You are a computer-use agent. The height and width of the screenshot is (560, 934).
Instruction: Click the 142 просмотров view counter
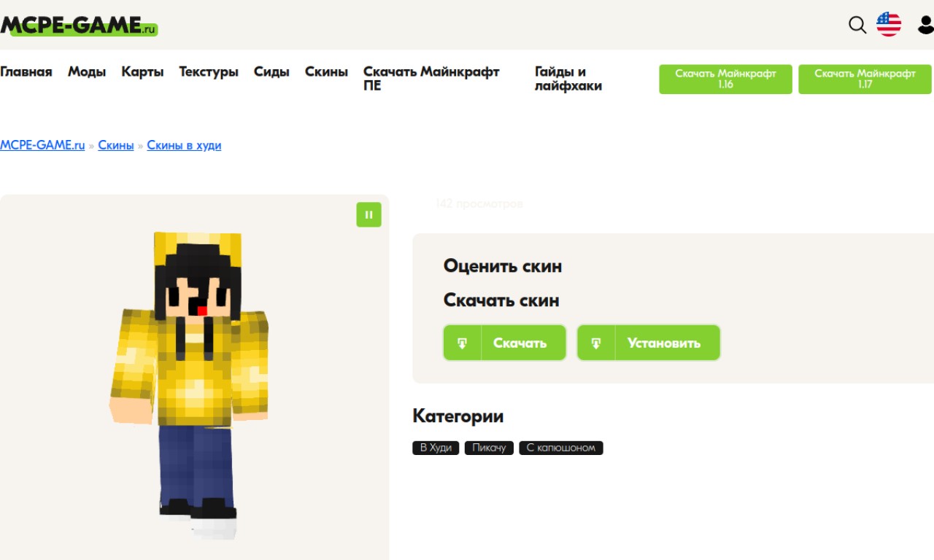pyautogui.click(x=479, y=204)
